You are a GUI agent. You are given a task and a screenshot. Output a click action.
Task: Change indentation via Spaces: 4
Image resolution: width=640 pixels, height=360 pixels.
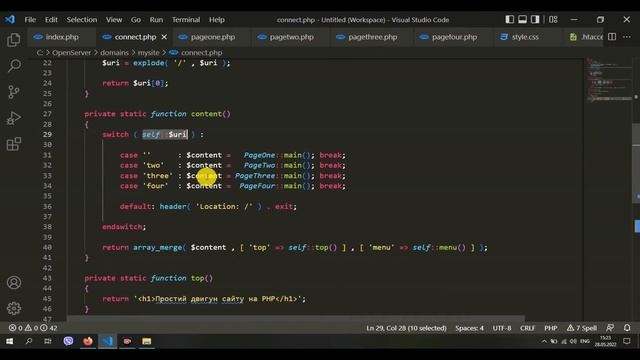click(469, 328)
